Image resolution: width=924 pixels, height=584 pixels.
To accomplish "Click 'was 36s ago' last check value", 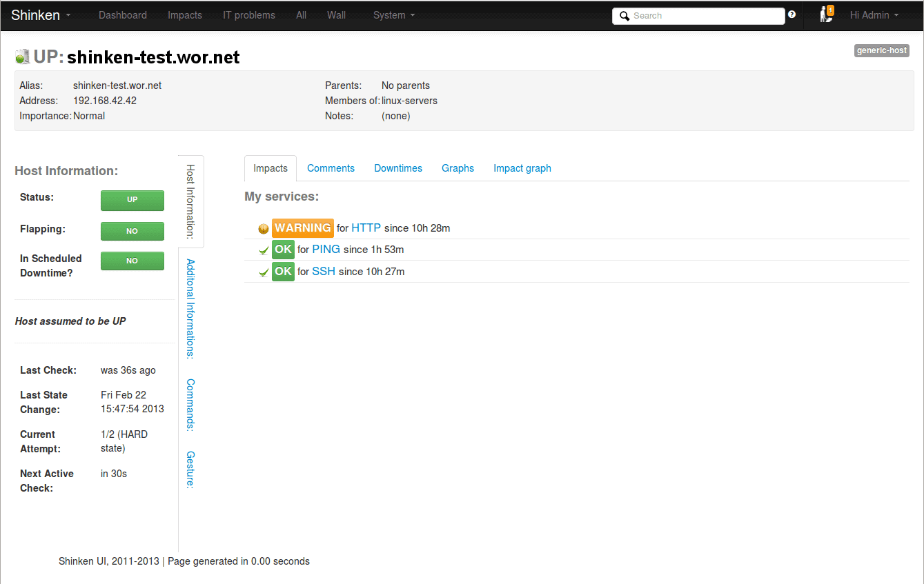I will pyautogui.click(x=128, y=370).
